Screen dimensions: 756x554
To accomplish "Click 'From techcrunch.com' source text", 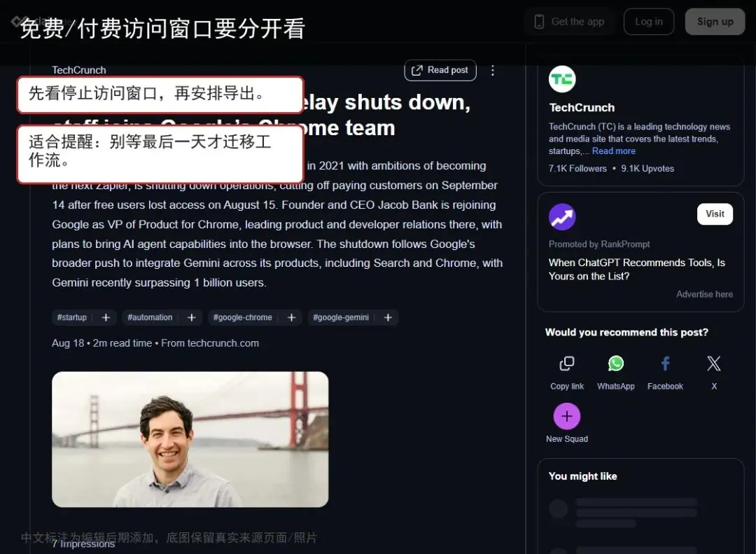I will [x=210, y=343].
